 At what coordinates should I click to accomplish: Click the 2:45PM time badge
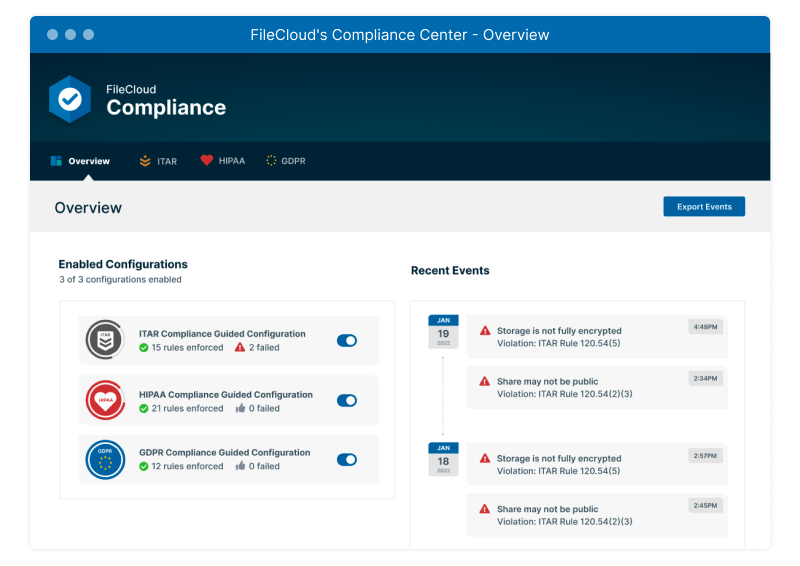705,506
